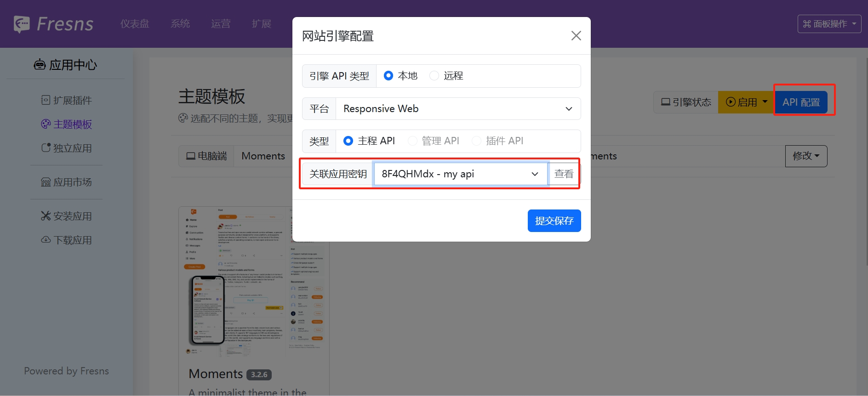Click the 扩展插件 plugin icon
868x396 pixels.
click(x=46, y=100)
